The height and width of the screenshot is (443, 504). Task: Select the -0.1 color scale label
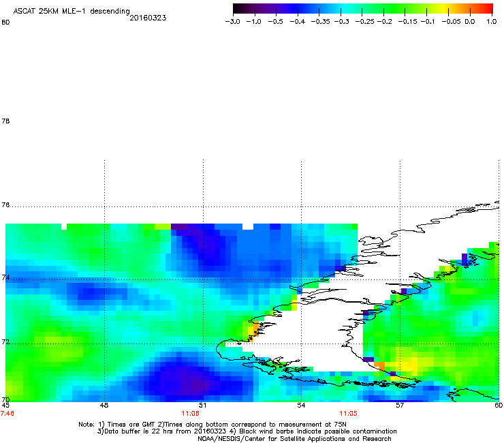tap(428, 22)
